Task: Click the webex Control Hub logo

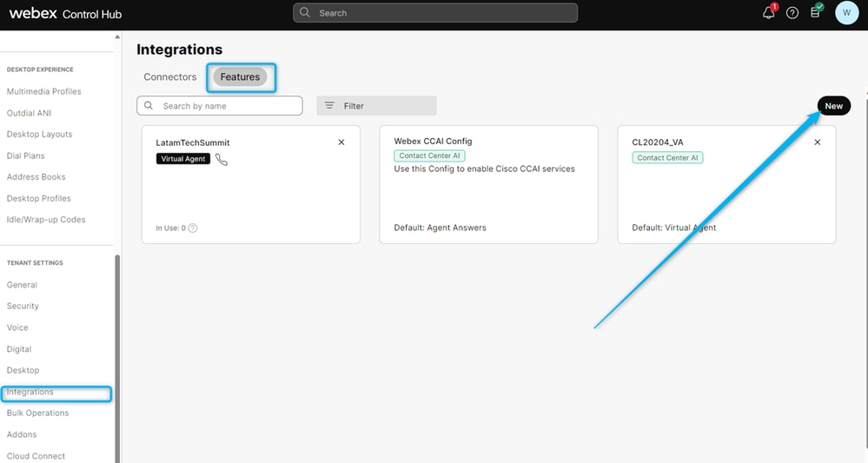Action: click(x=65, y=13)
